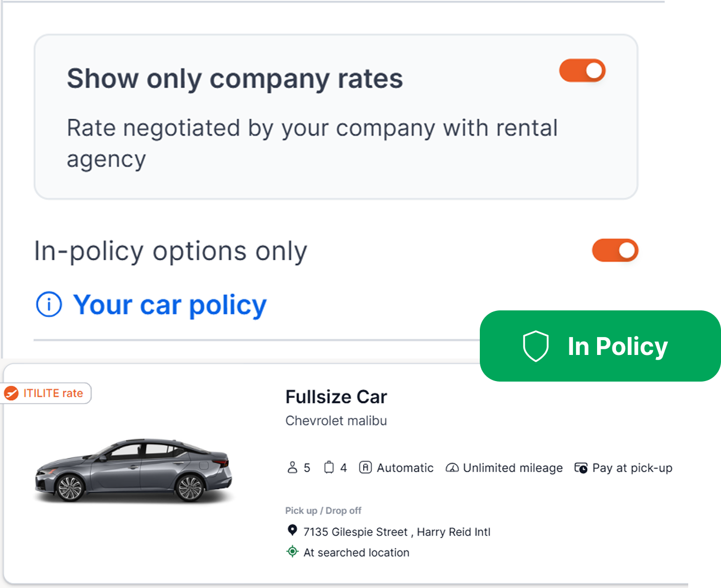Disable the In-policy options only switch

click(615, 250)
